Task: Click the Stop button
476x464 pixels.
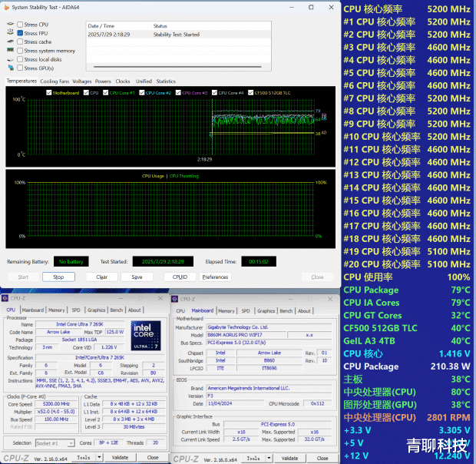Action: 58,277
